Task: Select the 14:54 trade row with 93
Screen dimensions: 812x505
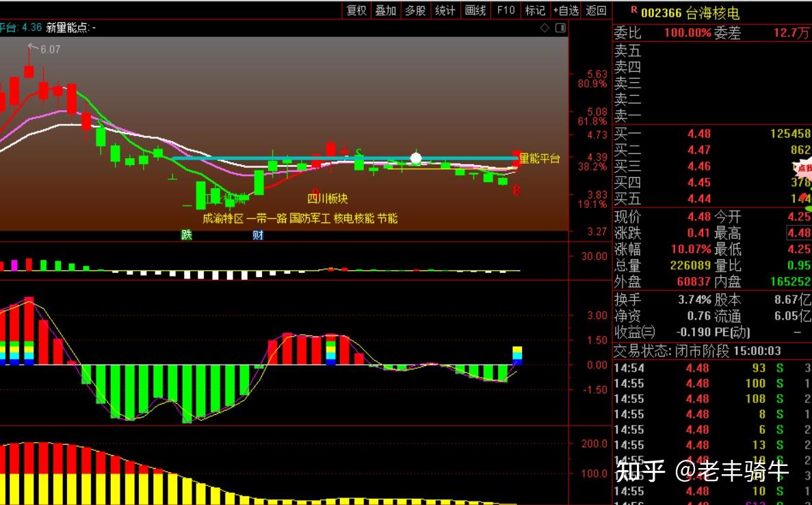Action: point(712,368)
